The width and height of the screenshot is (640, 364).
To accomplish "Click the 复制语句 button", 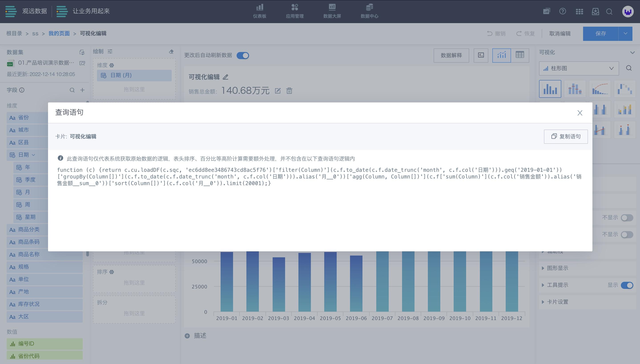I will click(x=566, y=136).
